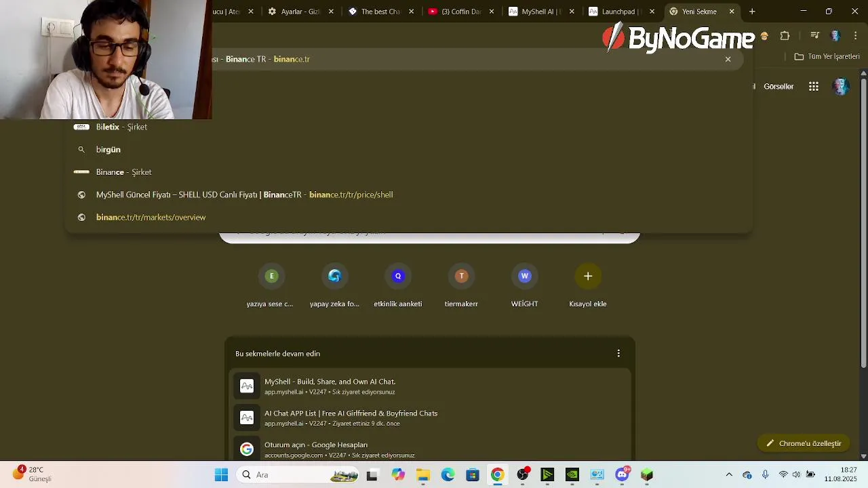
Task: Open the Chrome profile avatar in the toolbar
Action: (x=835, y=36)
